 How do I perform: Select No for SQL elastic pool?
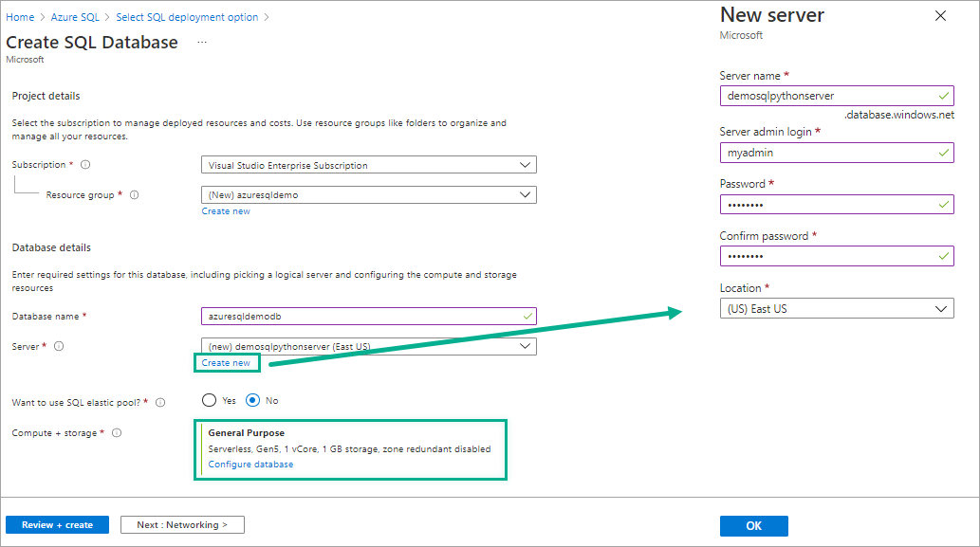pyautogui.click(x=253, y=400)
